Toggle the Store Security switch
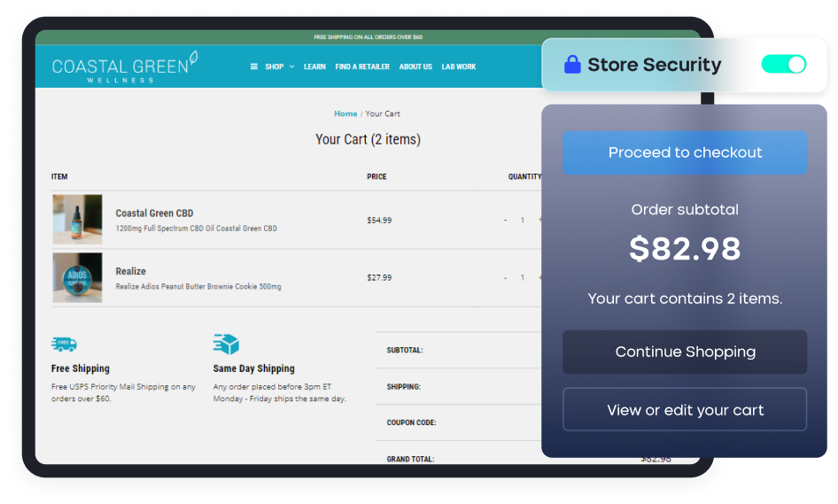Image resolution: width=838 pixels, height=504 pixels. click(783, 64)
